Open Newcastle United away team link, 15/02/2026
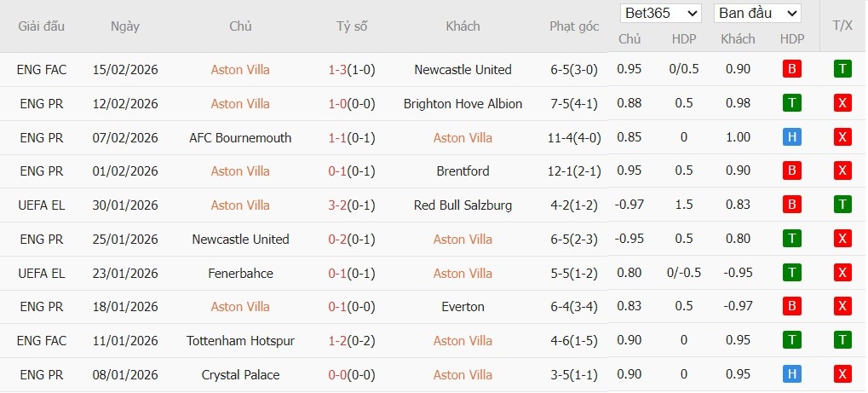 [x=463, y=70]
